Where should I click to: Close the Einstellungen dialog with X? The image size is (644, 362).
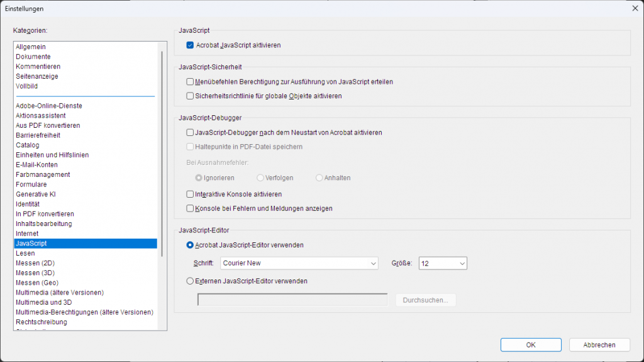[x=635, y=8]
